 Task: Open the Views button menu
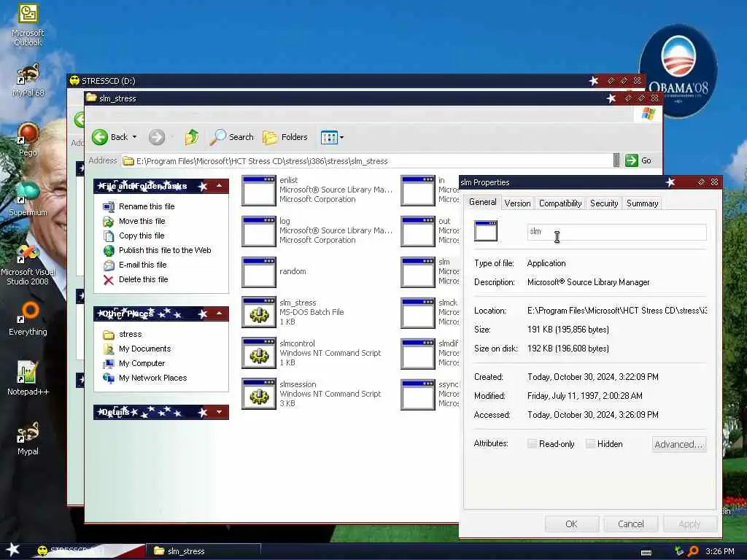(x=332, y=137)
